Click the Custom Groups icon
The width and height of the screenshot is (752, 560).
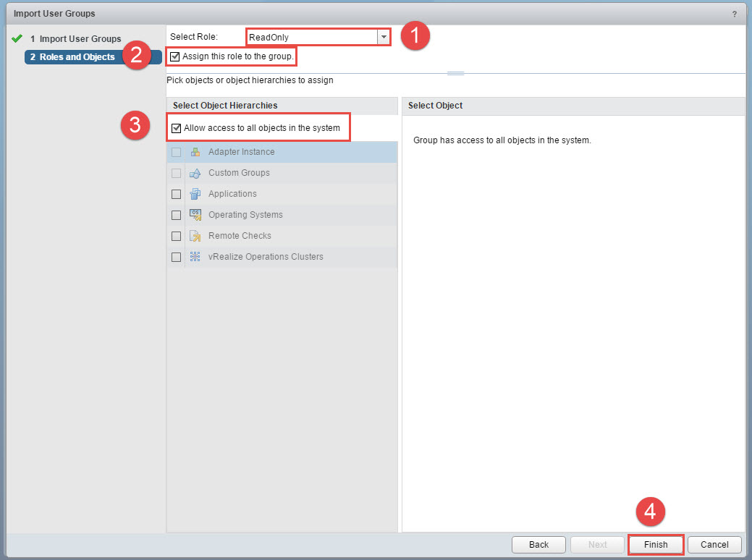(195, 174)
